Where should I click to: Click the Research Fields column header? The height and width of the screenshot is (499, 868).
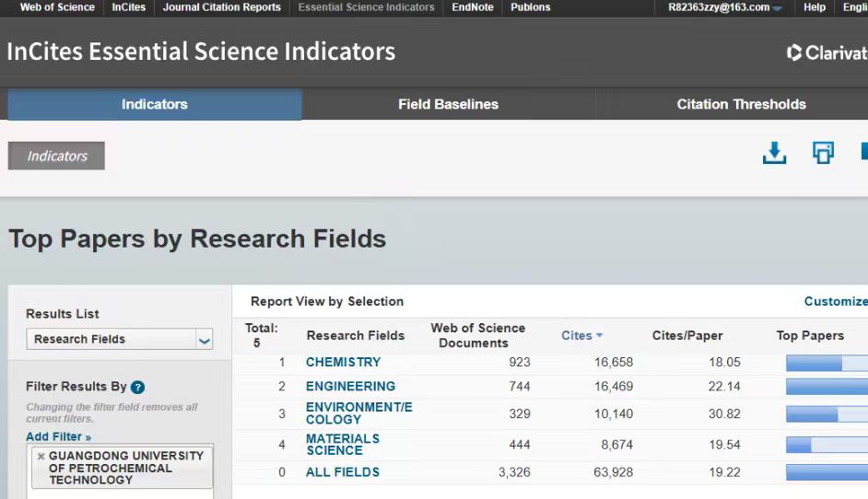356,335
